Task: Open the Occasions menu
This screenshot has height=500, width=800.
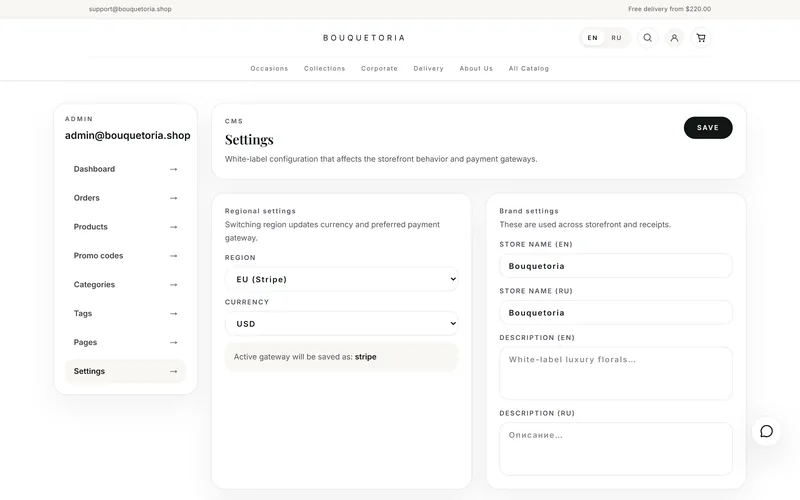Action: (x=269, y=68)
